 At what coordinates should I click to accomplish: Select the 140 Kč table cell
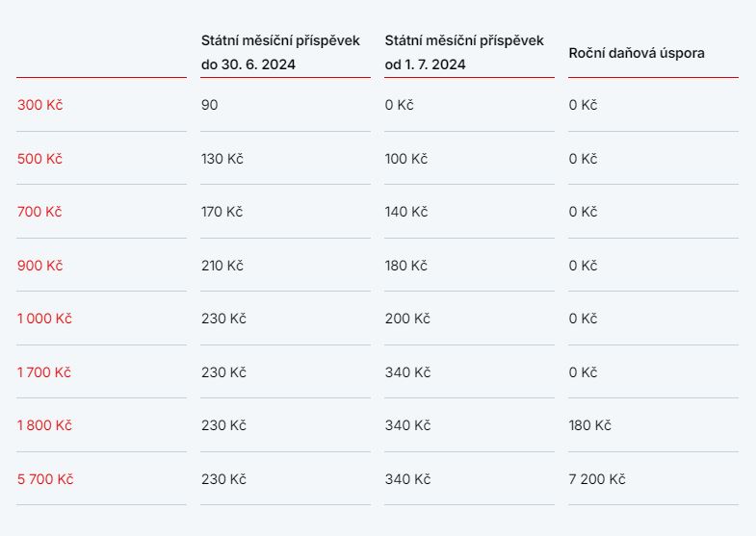click(x=406, y=212)
